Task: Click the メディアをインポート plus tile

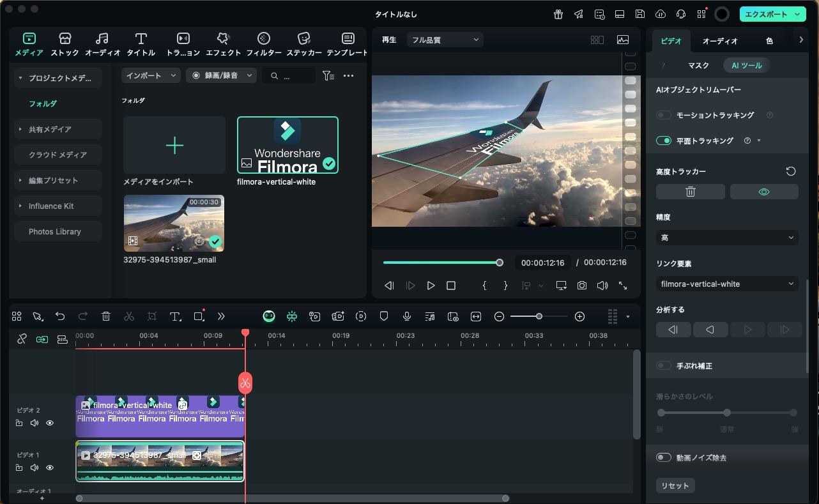Action: click(174, 145)
